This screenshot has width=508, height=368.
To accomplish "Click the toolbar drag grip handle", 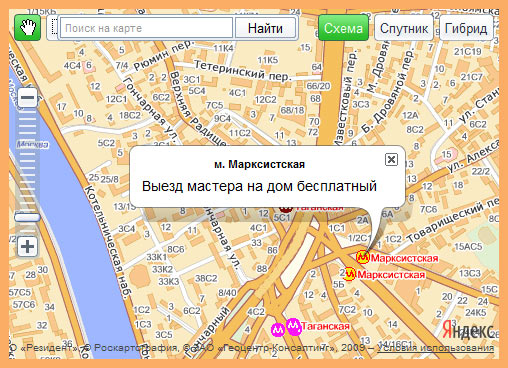I will (54, 28).
